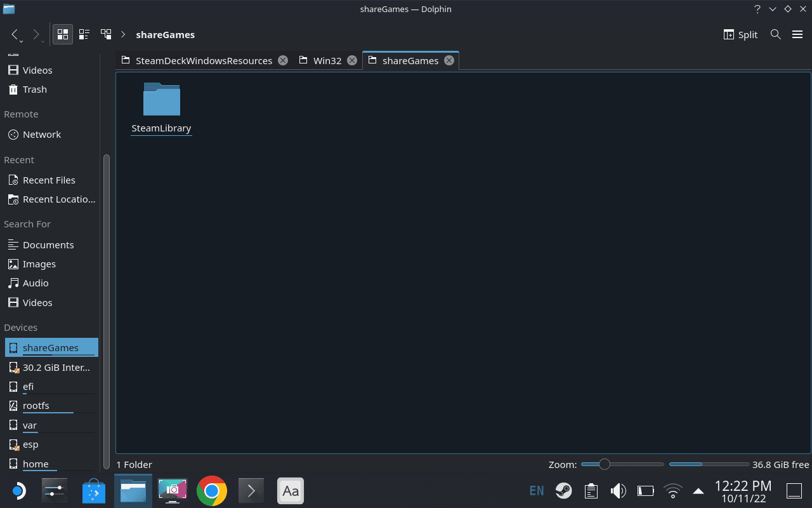This screenshot has height=508, width=812.
Task: Switch to SteamDeckWindowsResources tab
Action: (204, 61)
